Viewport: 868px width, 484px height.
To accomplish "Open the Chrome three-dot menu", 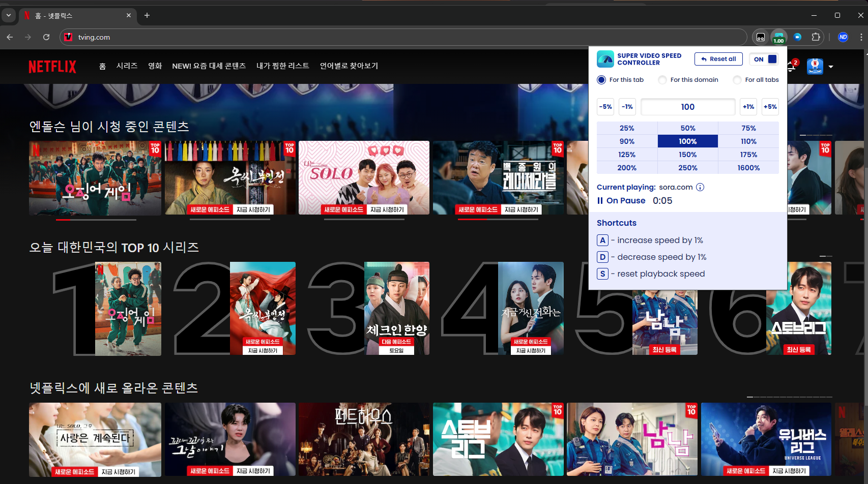I will (x=861, y=37).
